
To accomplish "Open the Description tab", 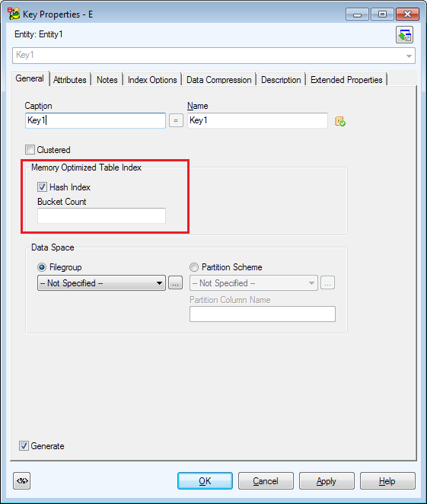I will click(x=281, y=80).
